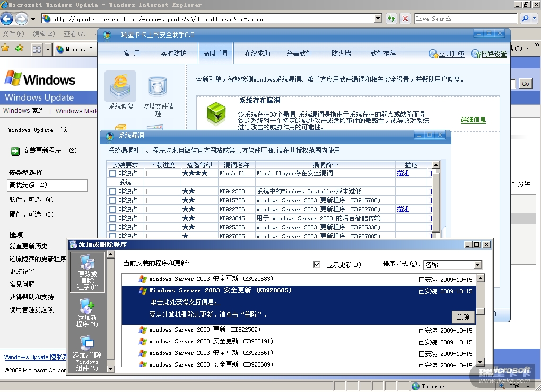Expand the address bar URL dropdown
This screenshot has height=392, width=541.
tap(378, 19)
